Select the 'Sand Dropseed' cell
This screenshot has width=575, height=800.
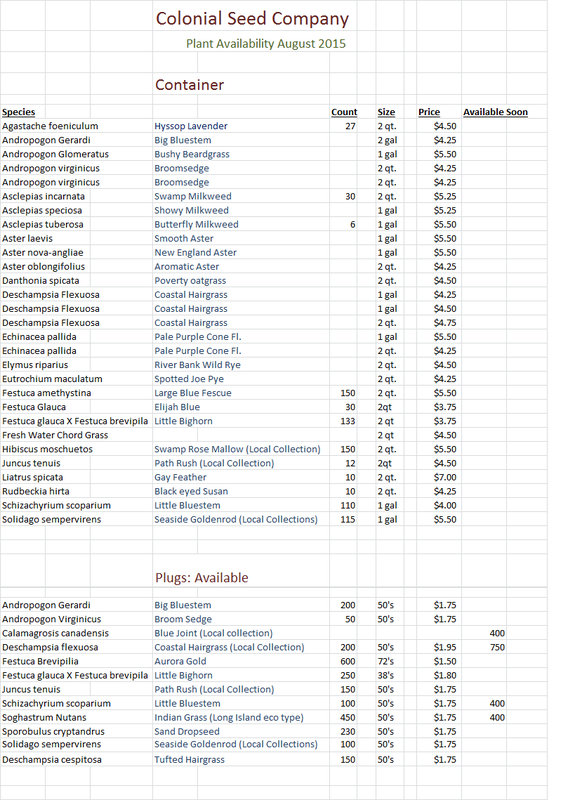click(x=187, y=732)
